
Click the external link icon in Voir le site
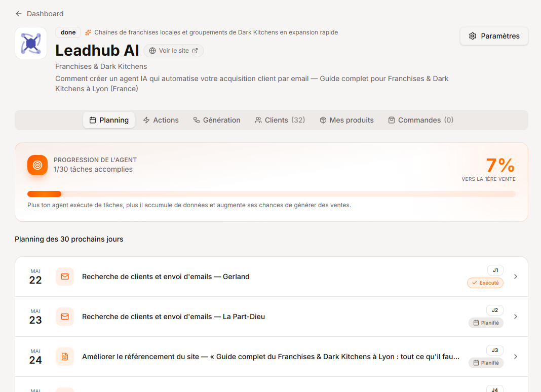(195, 51)
